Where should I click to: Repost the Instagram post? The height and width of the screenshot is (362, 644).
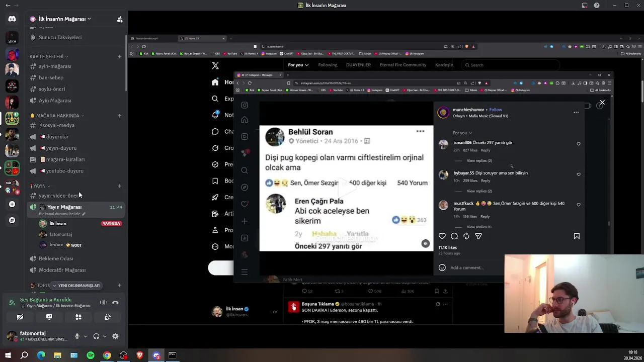(x=466, y=236)
